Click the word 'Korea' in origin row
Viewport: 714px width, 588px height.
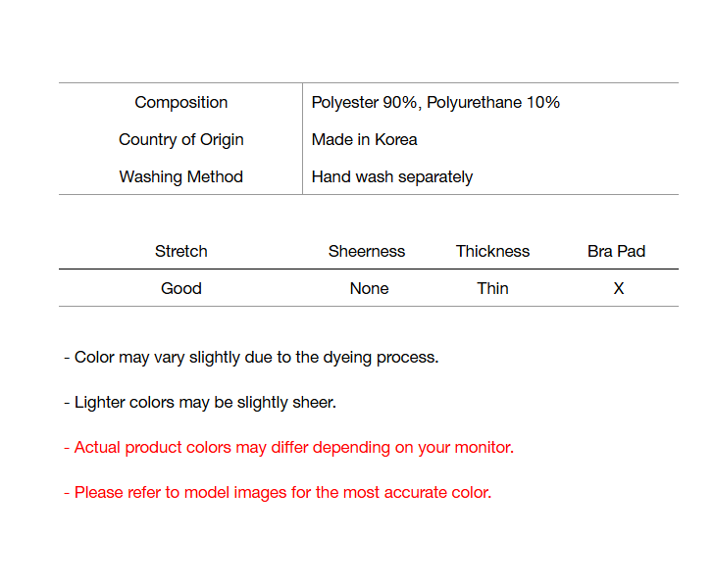394,139
